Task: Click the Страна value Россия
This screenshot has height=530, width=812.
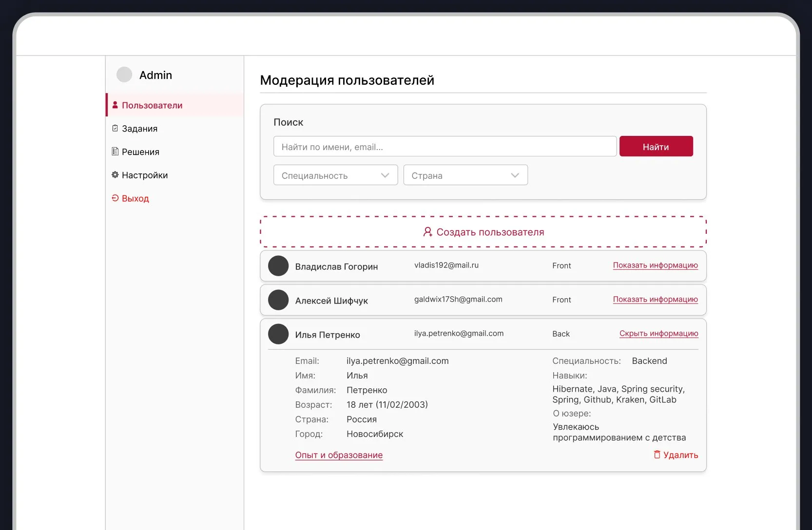Action: tap(362, 419)
